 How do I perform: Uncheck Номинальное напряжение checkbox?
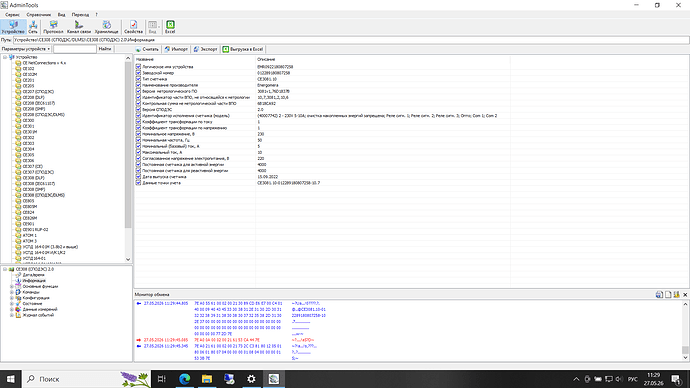[x=138, y=134]
